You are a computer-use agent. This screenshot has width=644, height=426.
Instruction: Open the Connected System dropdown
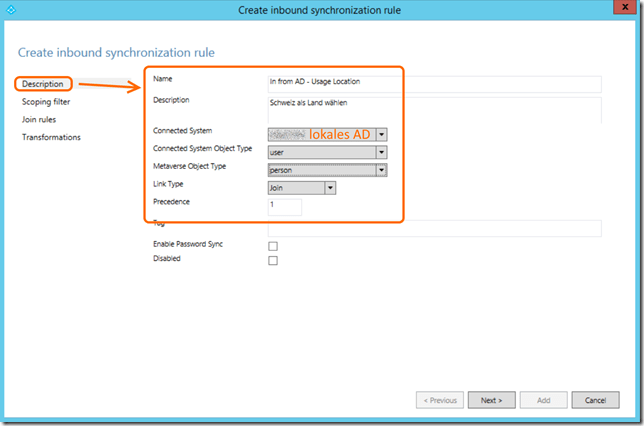click(x=381, y=133)
